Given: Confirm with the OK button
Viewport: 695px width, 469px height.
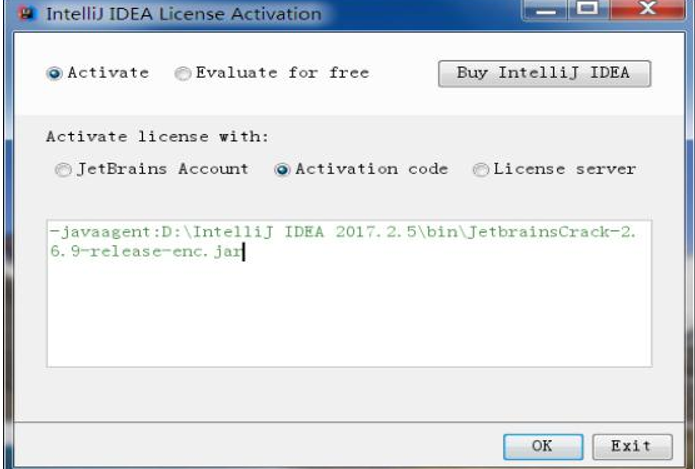Looking at the screenshot, I should 542,445.
